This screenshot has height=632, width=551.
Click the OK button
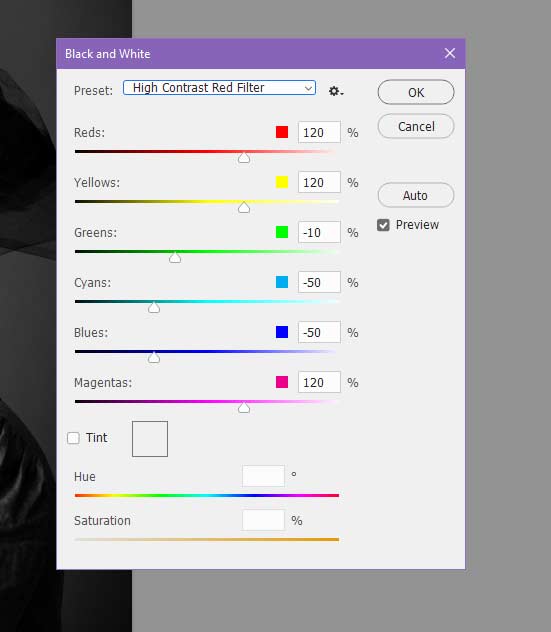[416, 92]
